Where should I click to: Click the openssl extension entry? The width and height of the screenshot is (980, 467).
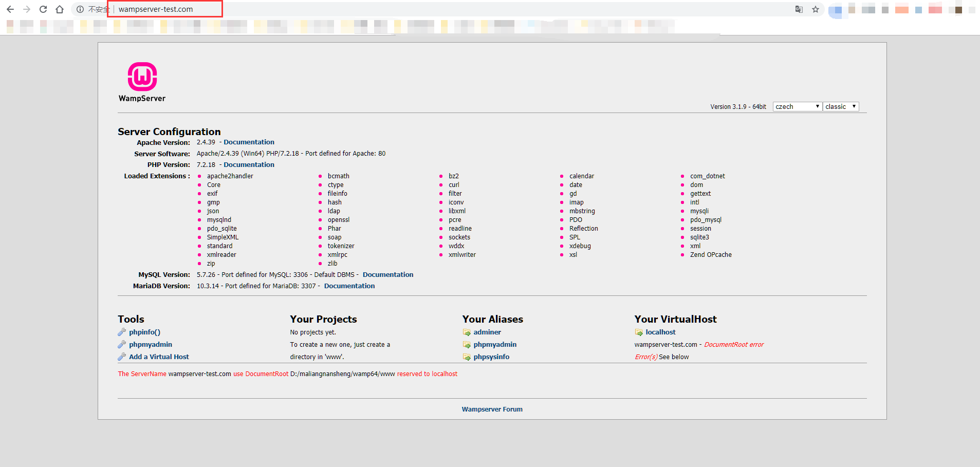[338, 220]
